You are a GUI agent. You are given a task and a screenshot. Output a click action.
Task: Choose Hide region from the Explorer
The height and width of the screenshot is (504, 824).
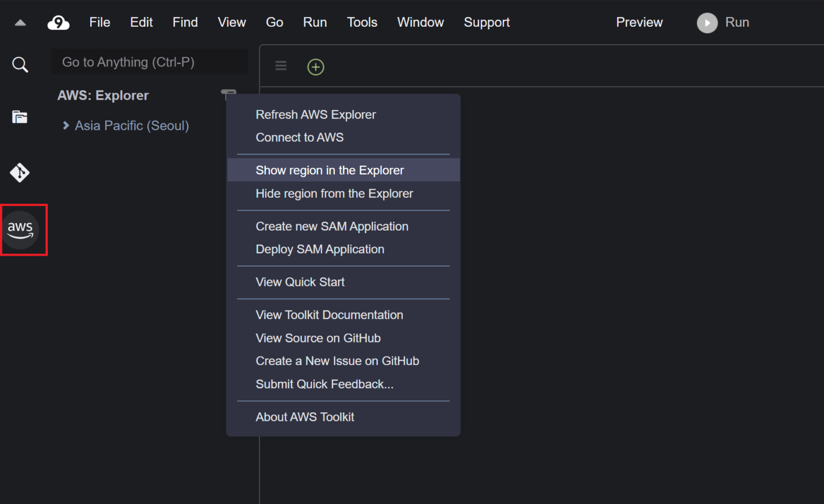(x=334, y=194)
